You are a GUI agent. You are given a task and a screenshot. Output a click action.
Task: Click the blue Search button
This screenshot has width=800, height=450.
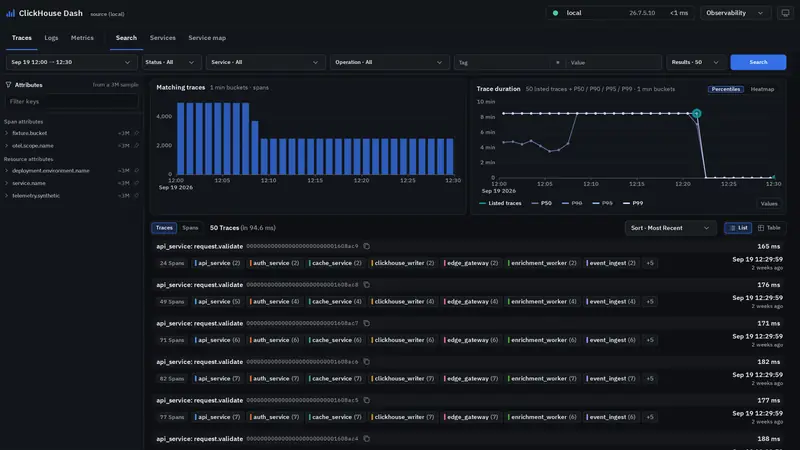click(758, 62)
